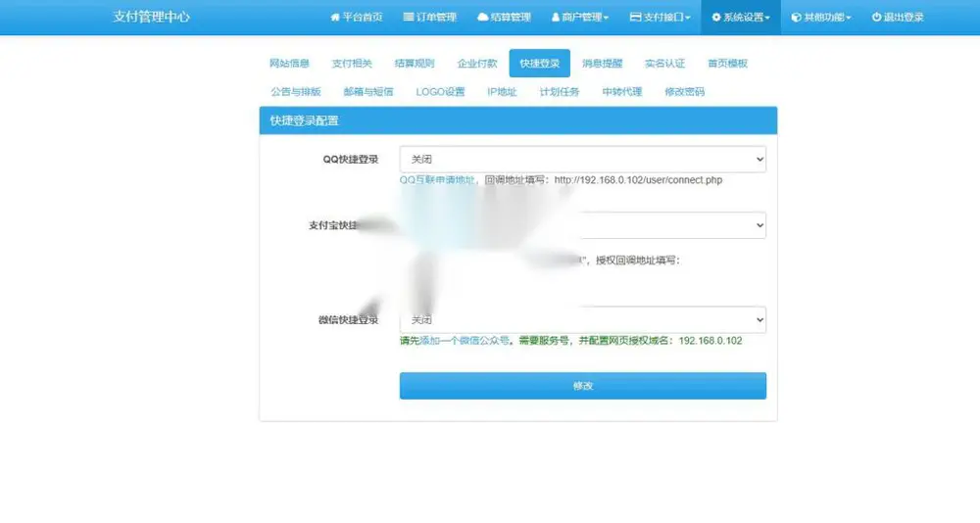Open the 微信快捷登录 dropdown
Image resolution: width=980 pixels, height=523 pixels.
click(582, 319)
